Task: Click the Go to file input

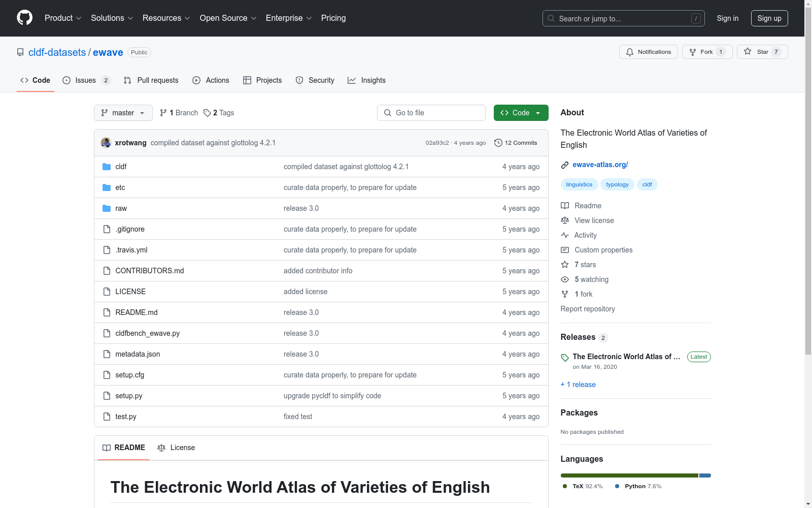Action: point(431,113)
